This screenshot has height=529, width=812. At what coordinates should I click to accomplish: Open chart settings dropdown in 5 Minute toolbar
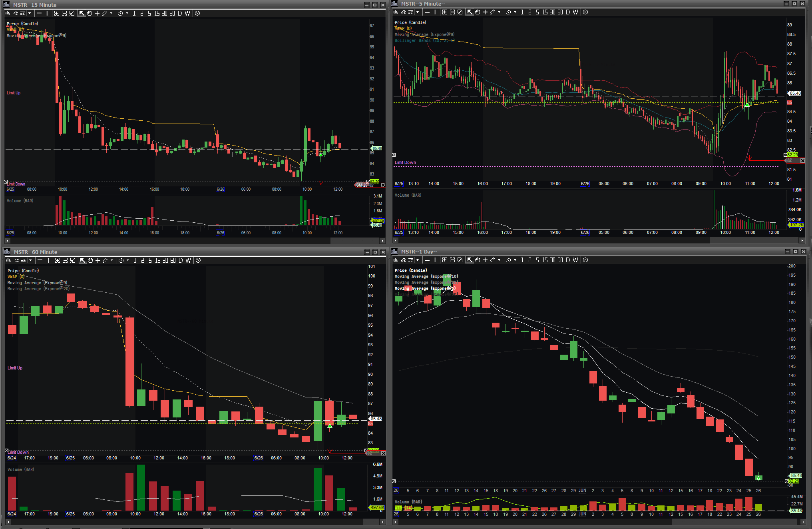coord(418,12)
